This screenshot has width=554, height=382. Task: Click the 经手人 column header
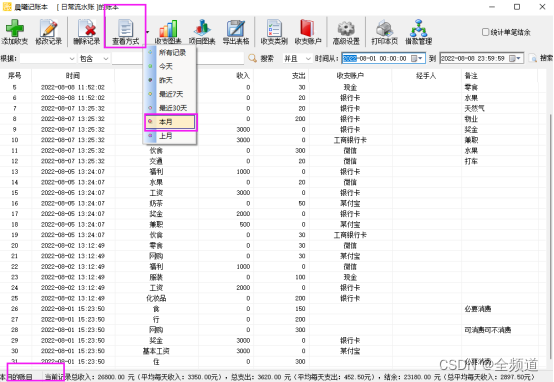[426, 75]
